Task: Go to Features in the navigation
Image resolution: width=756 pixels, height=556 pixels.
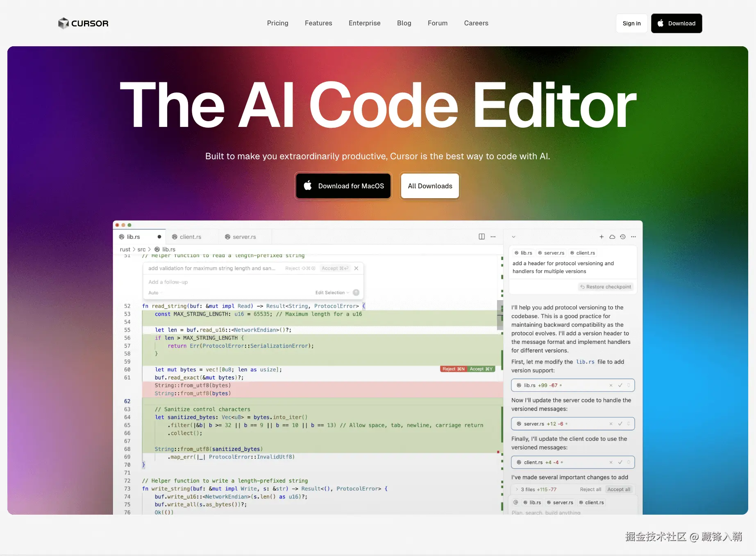Action: tap(318, 23)
